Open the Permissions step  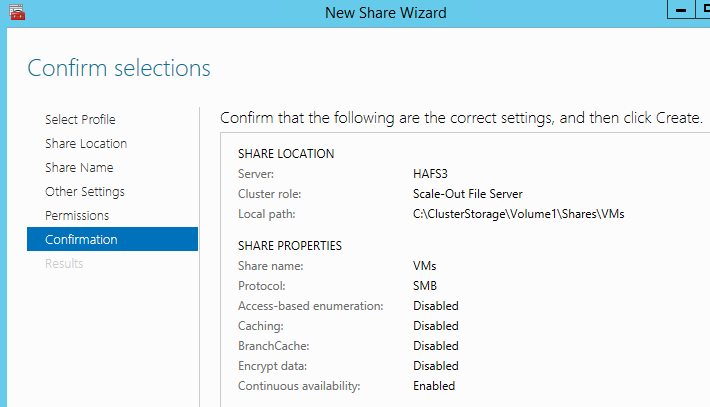77,216
